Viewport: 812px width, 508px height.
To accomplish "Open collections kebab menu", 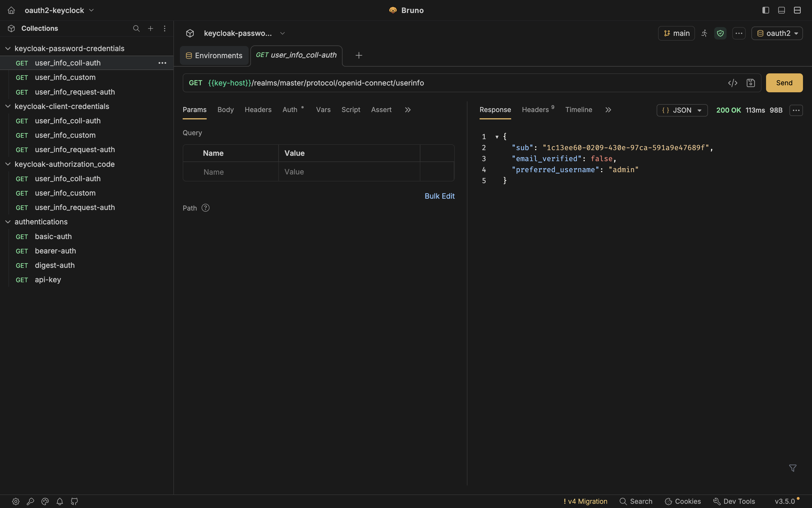I will click(164, 29).
